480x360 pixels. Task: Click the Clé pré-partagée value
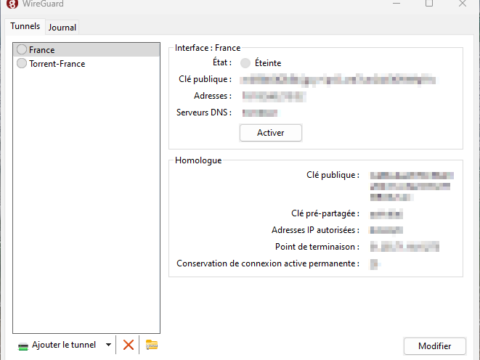click(x=386, y=214)
